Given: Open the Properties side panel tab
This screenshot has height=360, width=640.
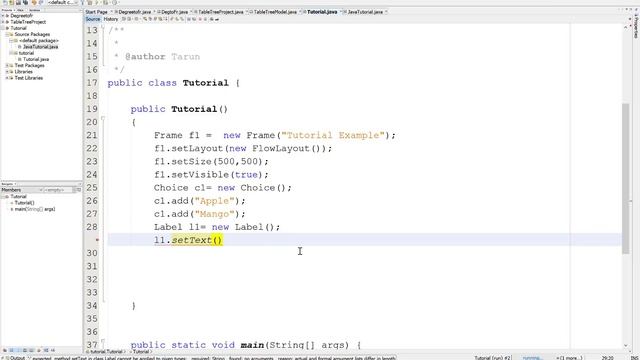Looking at the screenshot, I should tap(636, 27).
